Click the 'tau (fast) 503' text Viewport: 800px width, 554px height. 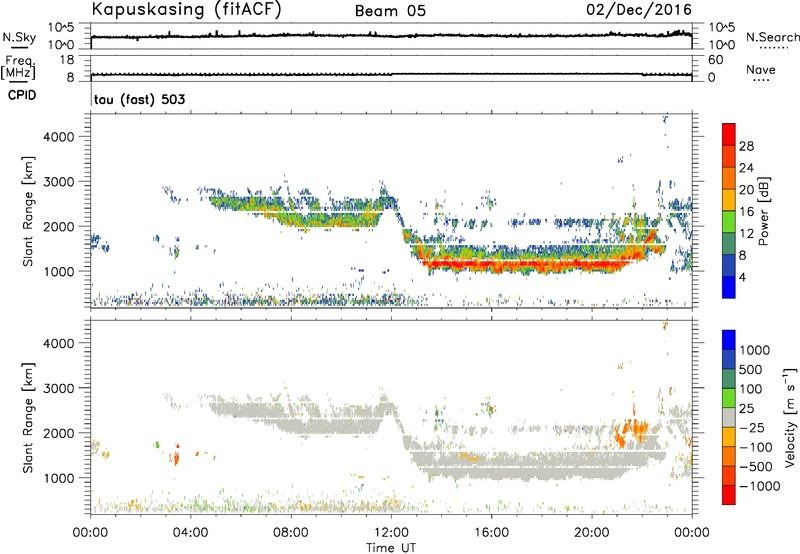[140, 99]
